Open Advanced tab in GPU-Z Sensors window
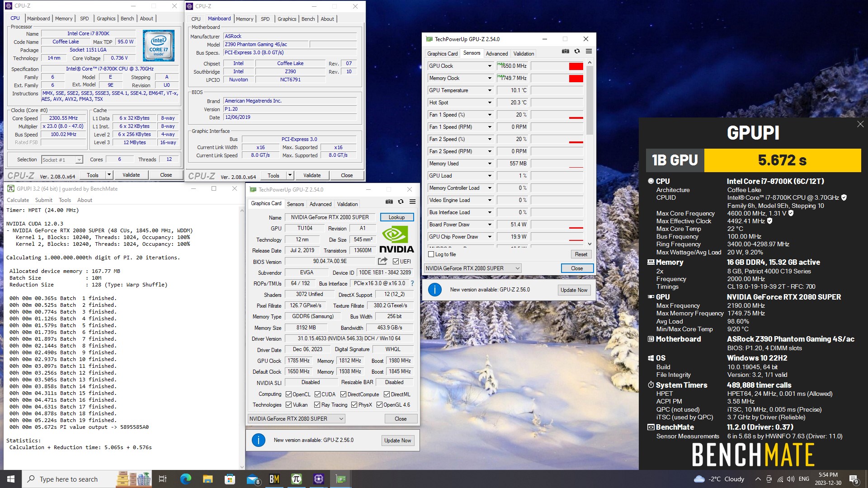Viewport: 868px width, 488px height. pyautogui.click(x=497, y=53)
